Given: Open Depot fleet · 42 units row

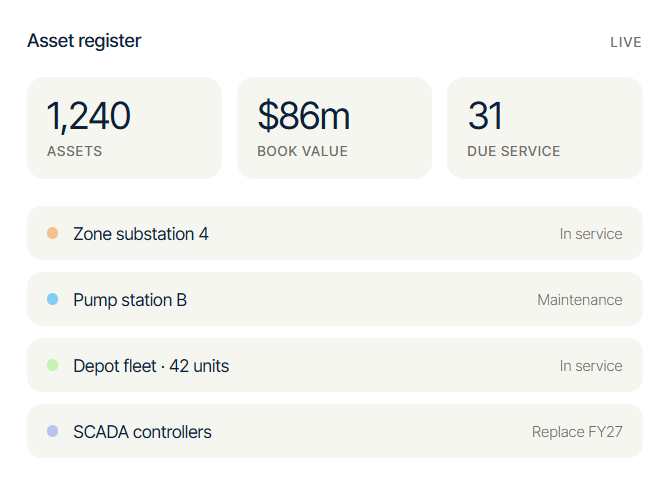Looking at the screenshot, I should click(335, 365).
